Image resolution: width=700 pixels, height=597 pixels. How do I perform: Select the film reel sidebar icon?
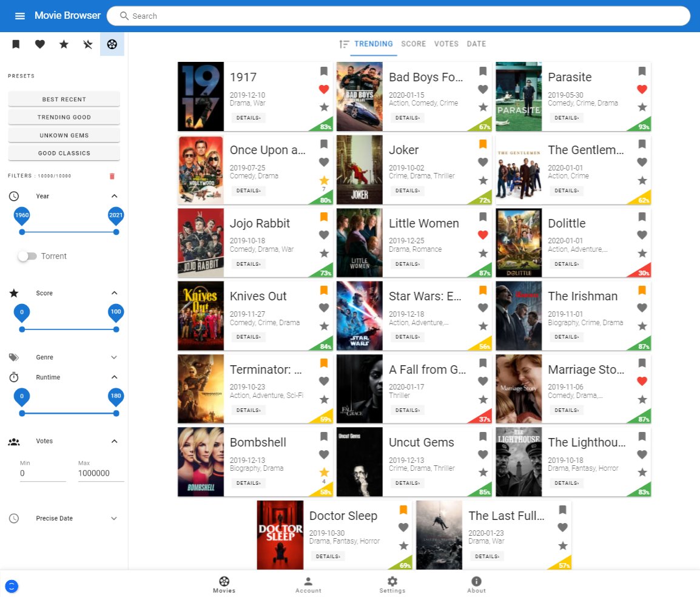(x=112, y=44)
